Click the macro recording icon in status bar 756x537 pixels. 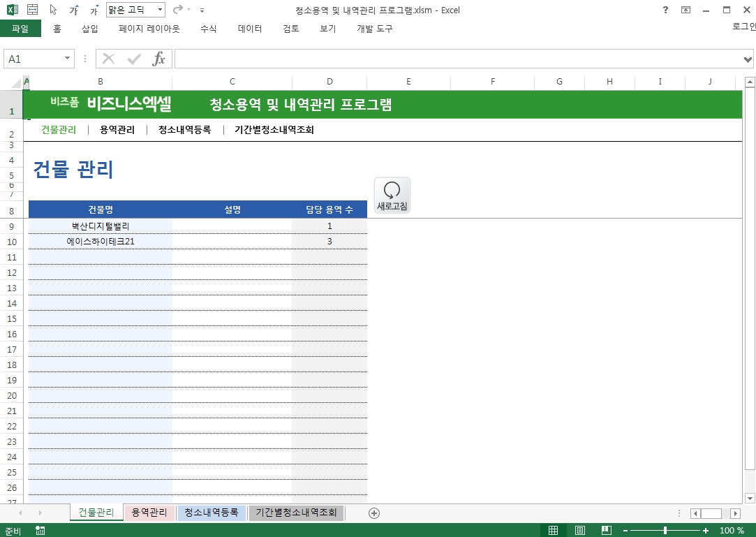click(40, 531)
